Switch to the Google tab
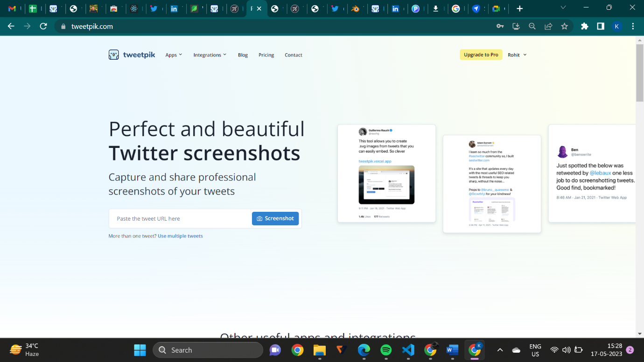644x362 pixels. [456, 8]
